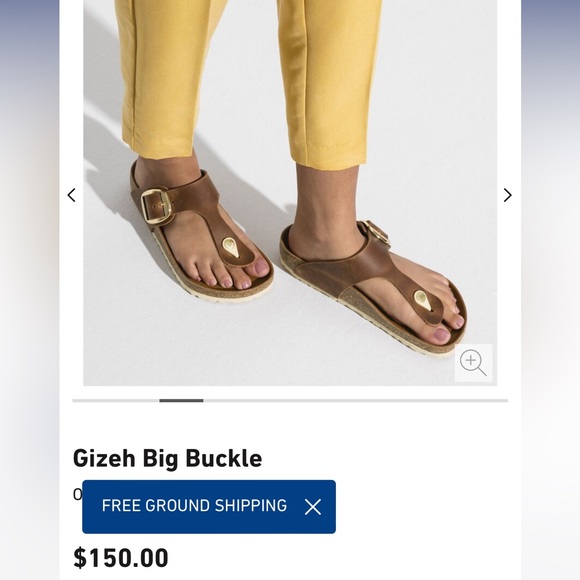The height and width of the screenshot is (580, 580).
Task: Click the Free Ground Shipping banner text
Action: 194,506
